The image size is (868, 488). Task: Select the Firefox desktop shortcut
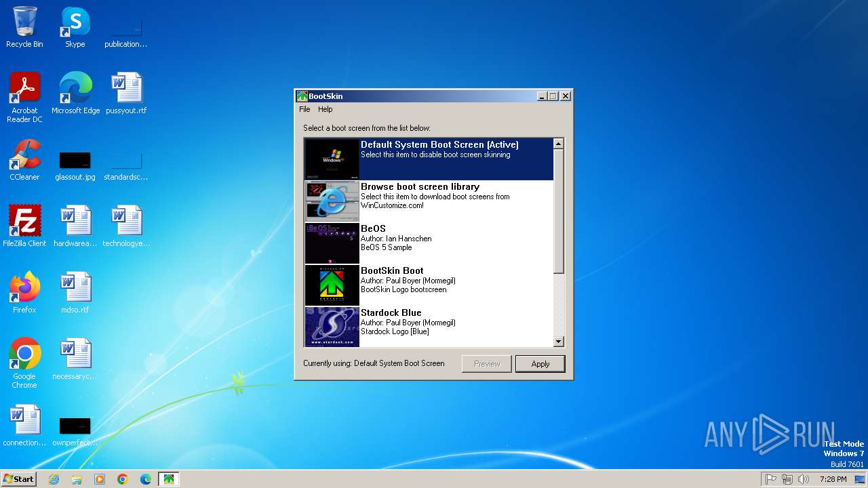pos(24,292)
